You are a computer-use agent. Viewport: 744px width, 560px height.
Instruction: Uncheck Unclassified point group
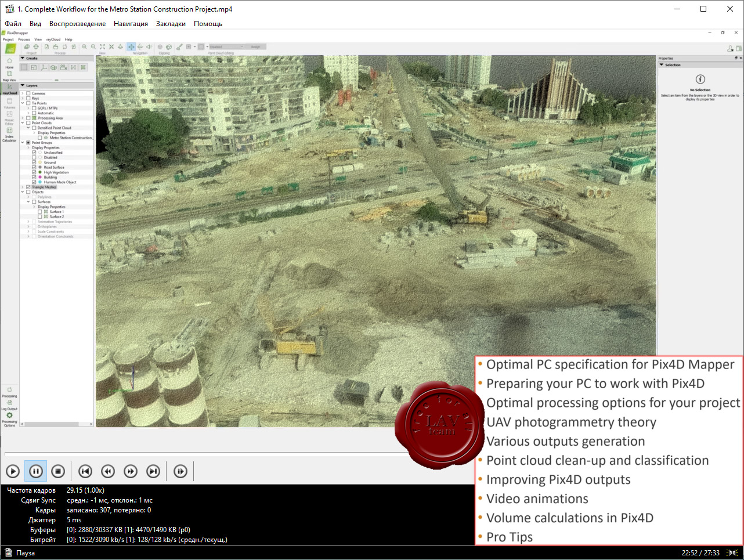(x=34, y=153)
